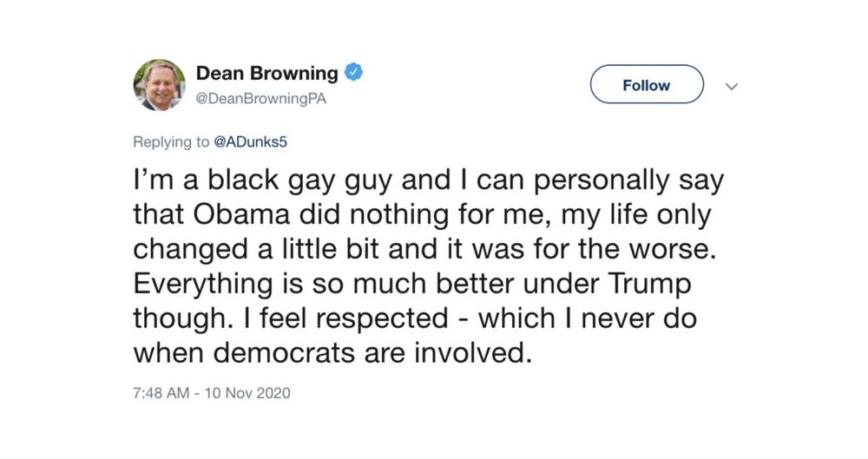This screenshot has height=459, width=868.
Task: Click the word "Trump" in the tweet
Action: (650, 285)
